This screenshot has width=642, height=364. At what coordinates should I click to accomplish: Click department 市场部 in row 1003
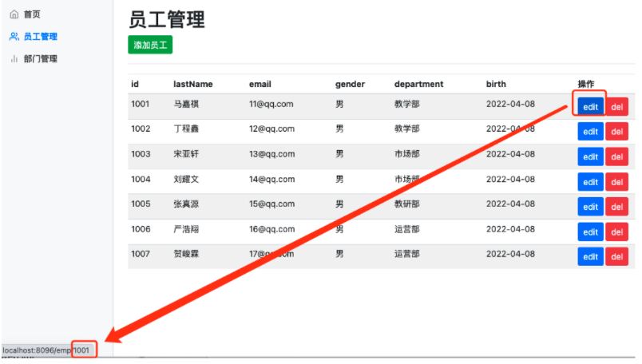click(x=407, y=154)
